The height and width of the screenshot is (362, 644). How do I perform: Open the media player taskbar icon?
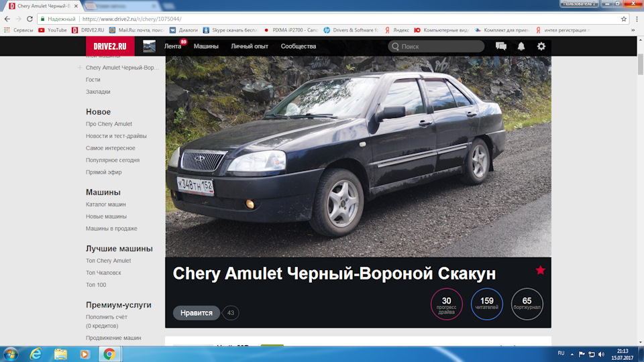point(85,354)
